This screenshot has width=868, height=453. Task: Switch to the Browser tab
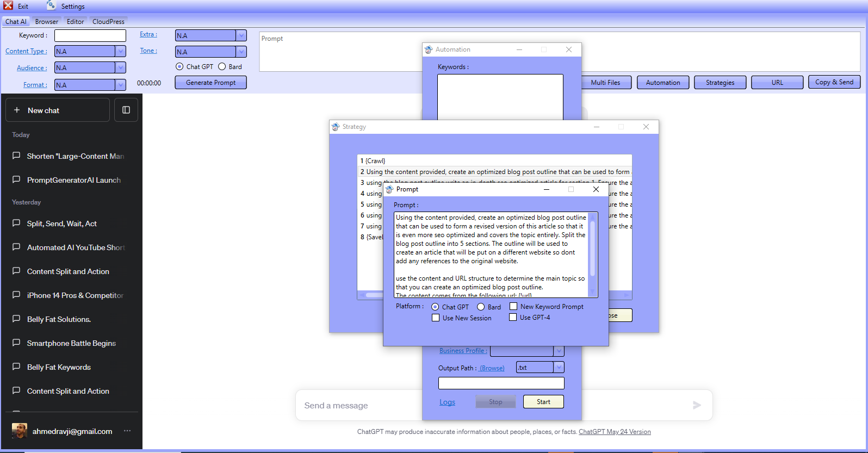coord(47,22)
